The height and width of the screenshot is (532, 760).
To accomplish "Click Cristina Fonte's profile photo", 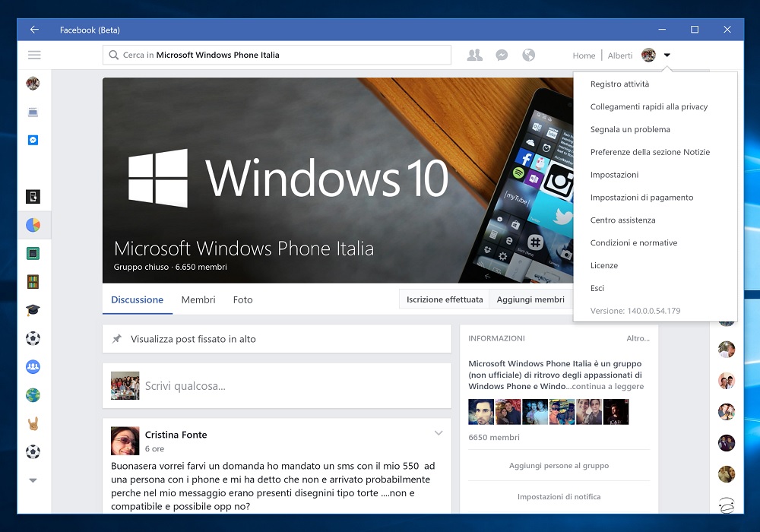I will 125,441.
